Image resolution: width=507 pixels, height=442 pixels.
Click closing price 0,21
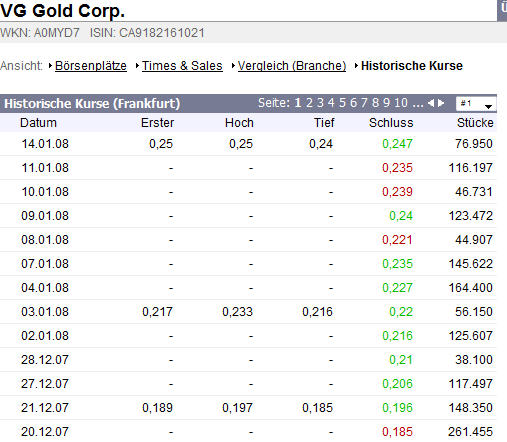click(401, 360)
